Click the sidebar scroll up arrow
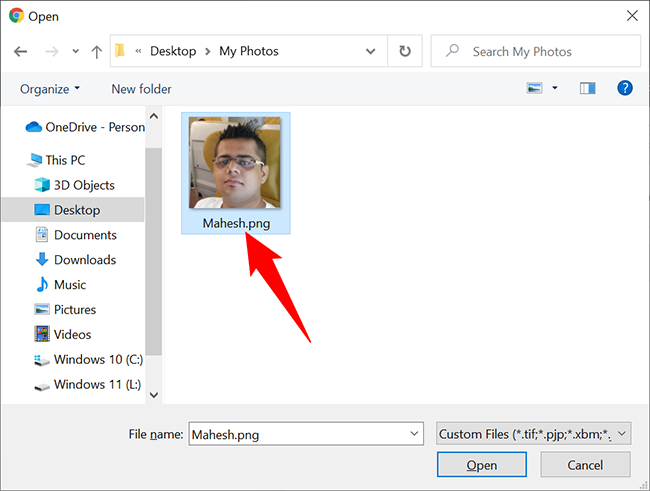Viewport: 650px width, 491px height. click(154, 116)
